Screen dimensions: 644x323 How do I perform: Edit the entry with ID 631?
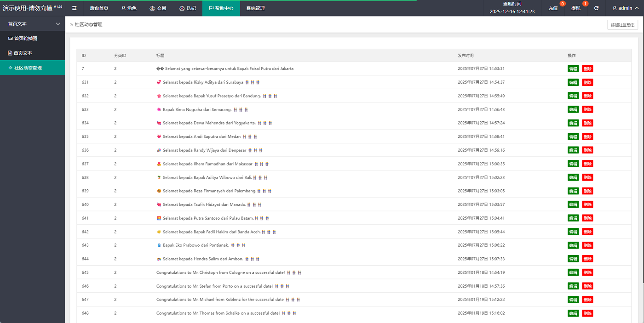click(x=573, y=82)
